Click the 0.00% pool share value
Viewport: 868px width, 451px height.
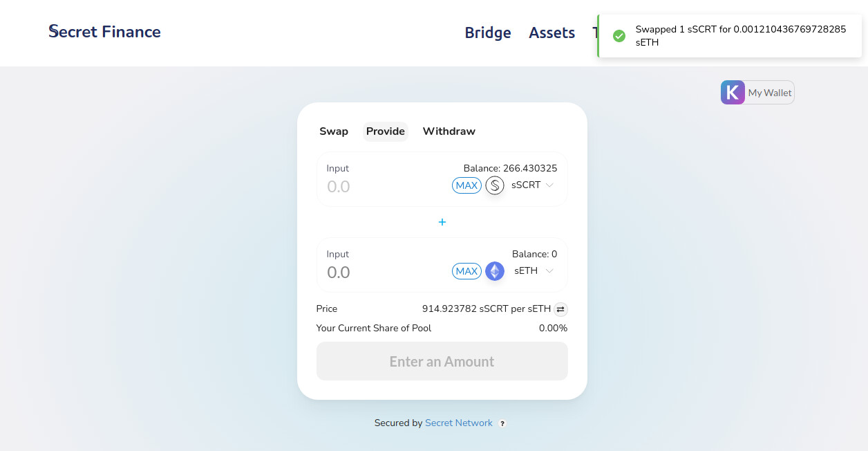553,328
